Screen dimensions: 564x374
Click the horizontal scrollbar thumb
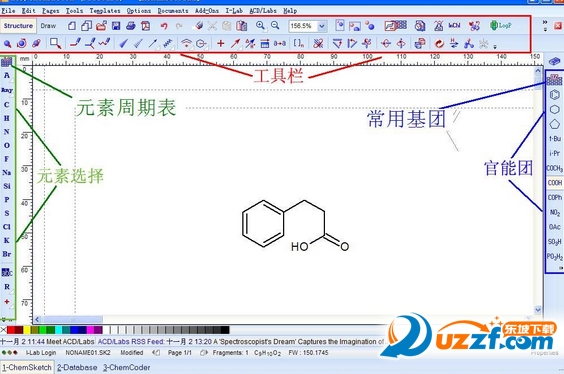[x=73, y=319]
